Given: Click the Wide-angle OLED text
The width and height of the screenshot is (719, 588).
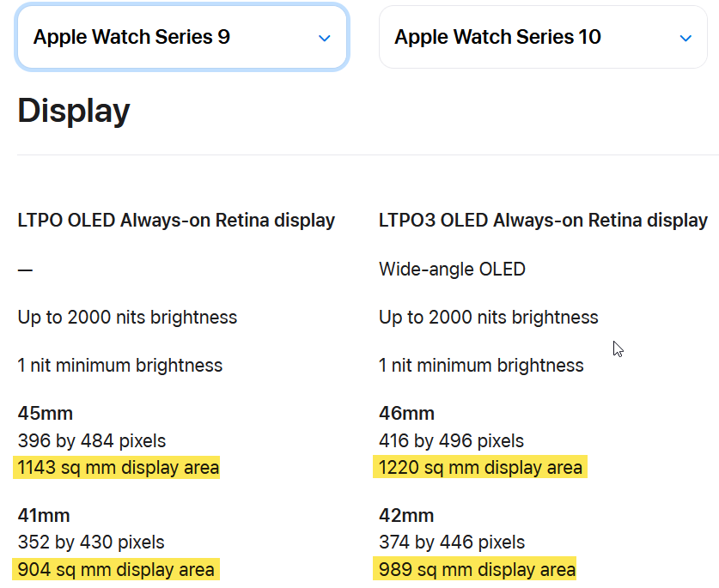Looking at the screenshot, I should point(452,270).
